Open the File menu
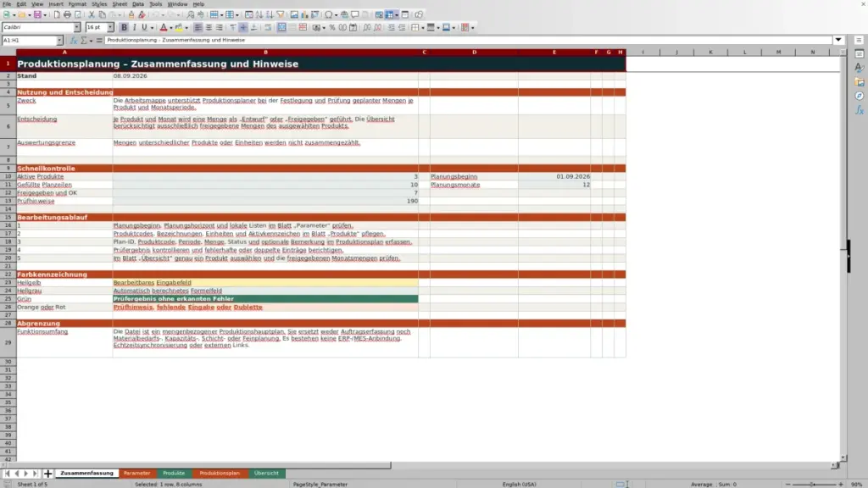 (7, 4)
